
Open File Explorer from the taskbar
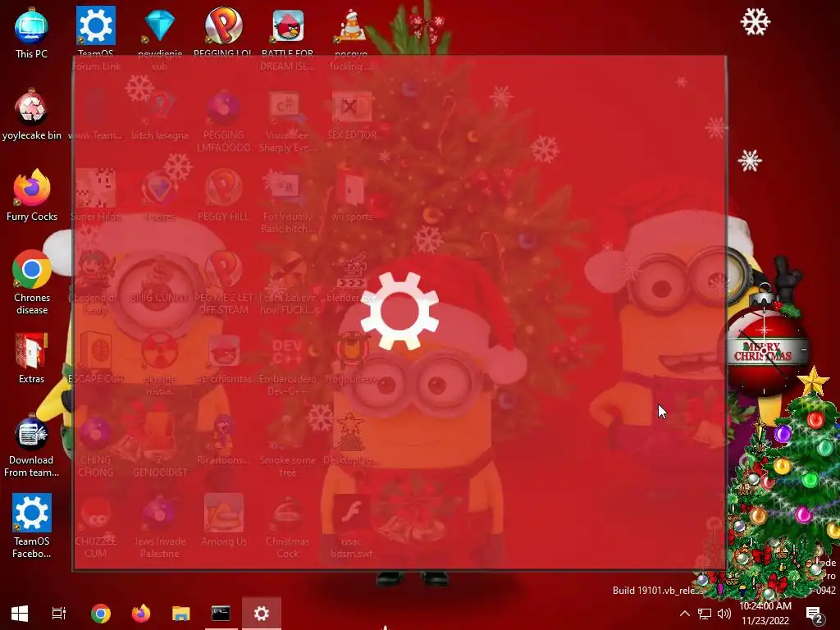(181, 614)
